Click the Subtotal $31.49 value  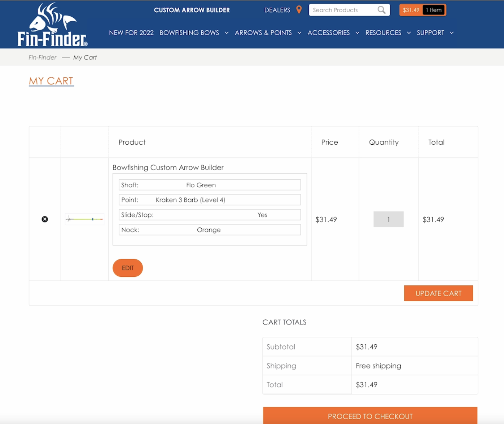tap(367, 347)
